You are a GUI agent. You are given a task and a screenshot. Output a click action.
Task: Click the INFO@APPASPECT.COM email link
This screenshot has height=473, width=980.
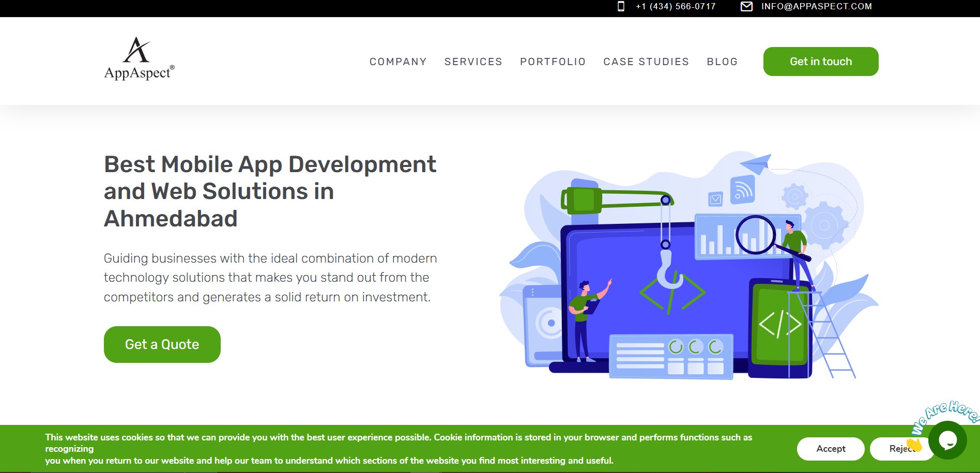816,6
